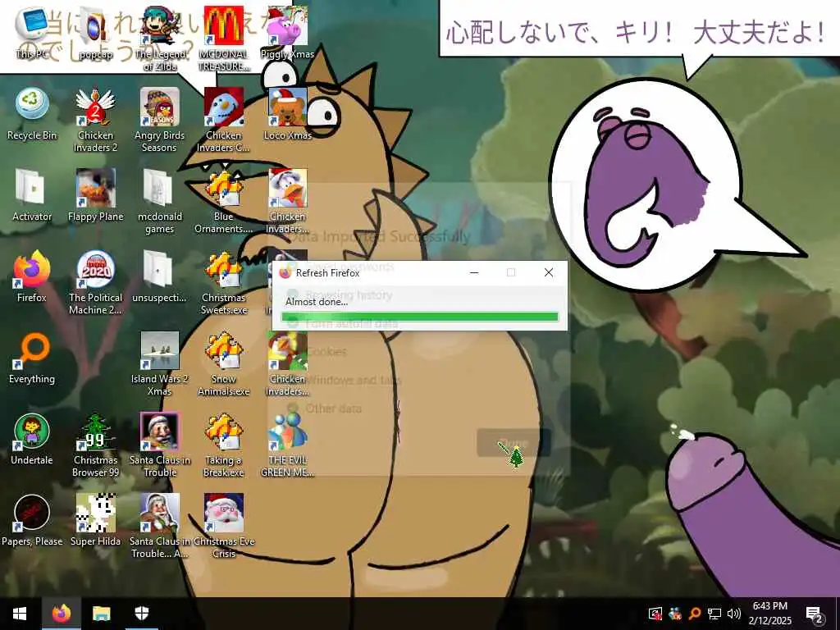Minimize the Refresh Firefox dialog

pos(474,272)
